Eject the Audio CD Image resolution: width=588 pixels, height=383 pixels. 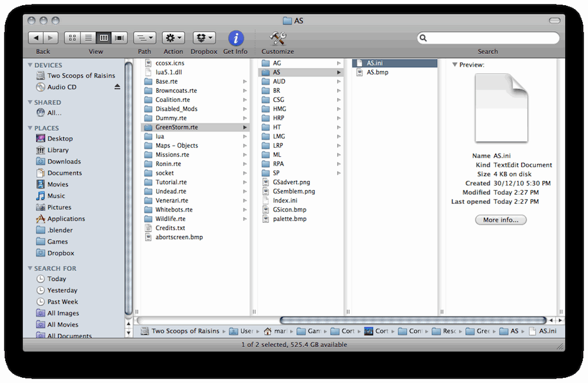pyautogui.click(x=118, y=87)
